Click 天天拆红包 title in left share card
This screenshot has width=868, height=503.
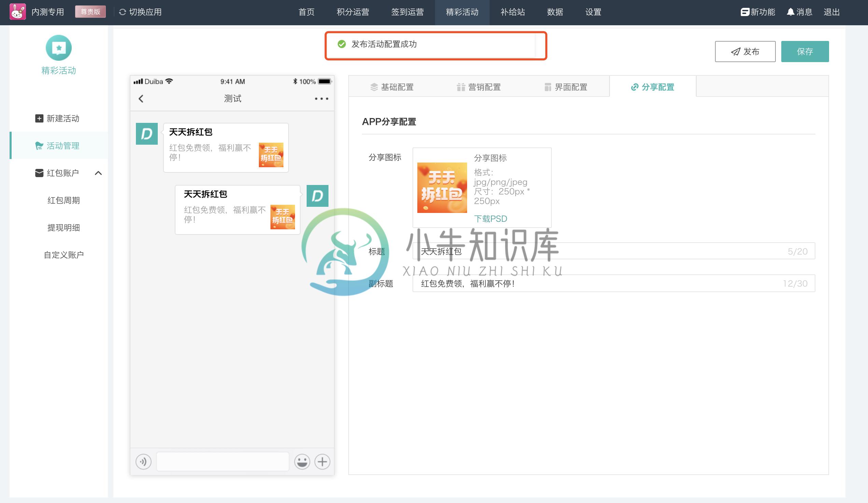point(191,132)
